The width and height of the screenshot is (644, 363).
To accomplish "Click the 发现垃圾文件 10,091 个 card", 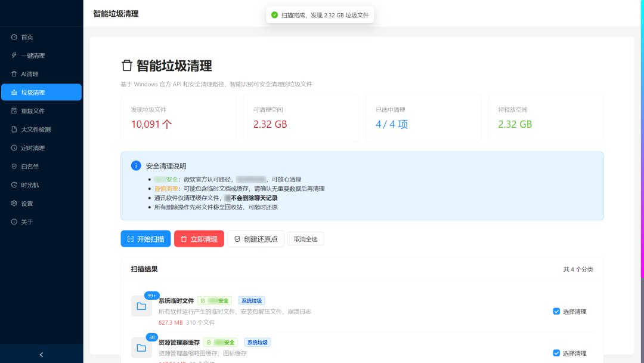I will pyautogui.click(x=179, y=118).
